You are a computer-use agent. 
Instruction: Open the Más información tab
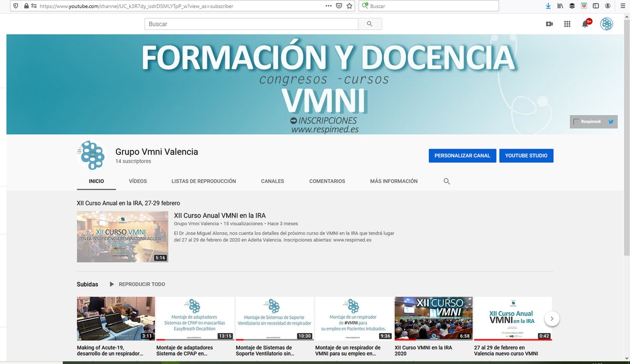[394, 181]
